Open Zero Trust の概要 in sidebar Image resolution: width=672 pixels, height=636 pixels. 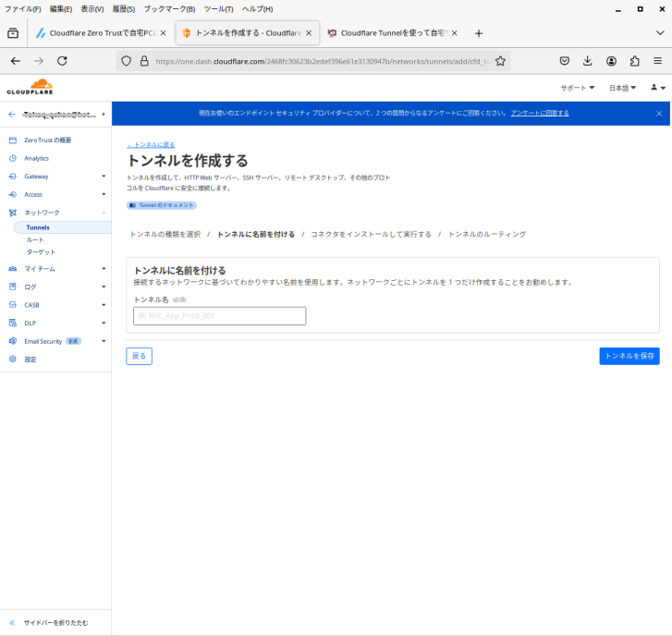click(x=47, y=141)
